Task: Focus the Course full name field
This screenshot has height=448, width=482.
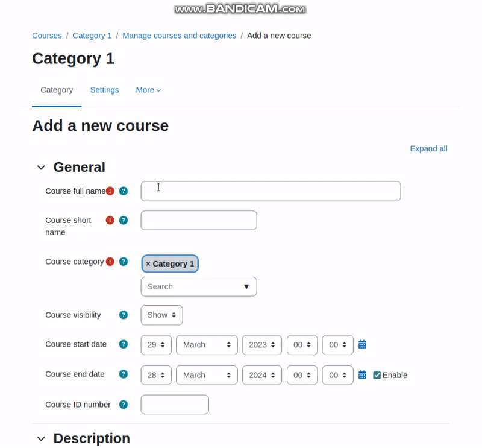Action: click(271, 191)
